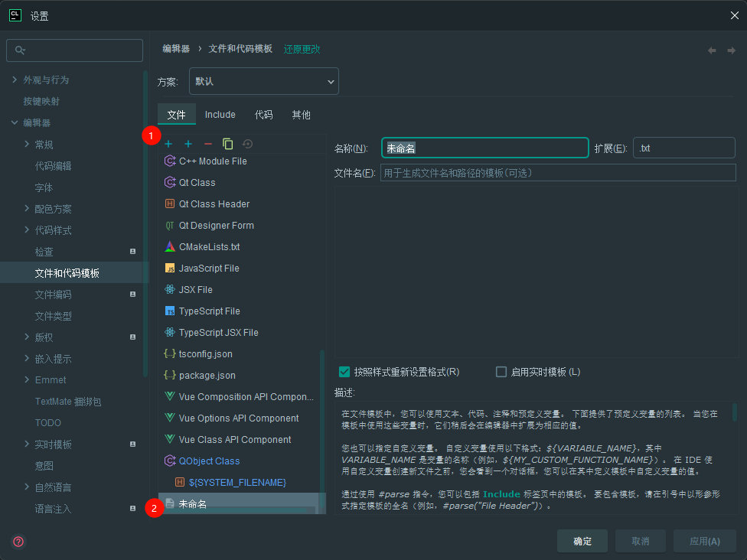Click the tsconfig.json braces icon
Image resolution: width=747 pixels, height=560 pixels.
[170, 353]
